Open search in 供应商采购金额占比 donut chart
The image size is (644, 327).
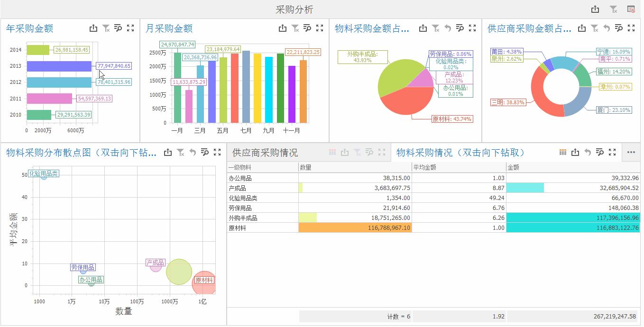[619, 28]
